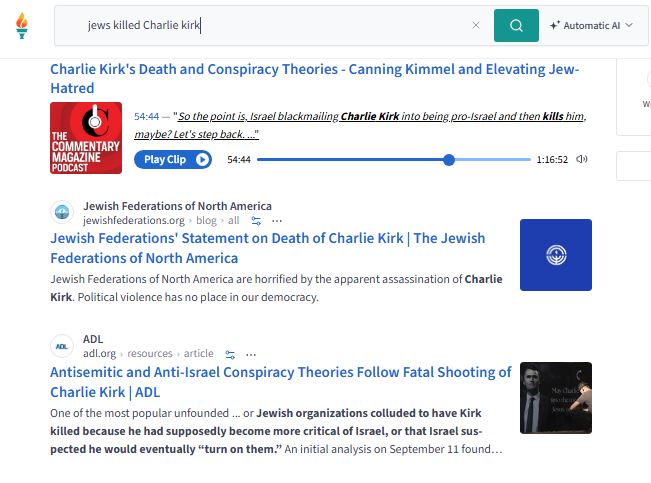This screenshot has width=651, height=483.
Task: Open more options for adl.org result
Action: pos(251,355)
